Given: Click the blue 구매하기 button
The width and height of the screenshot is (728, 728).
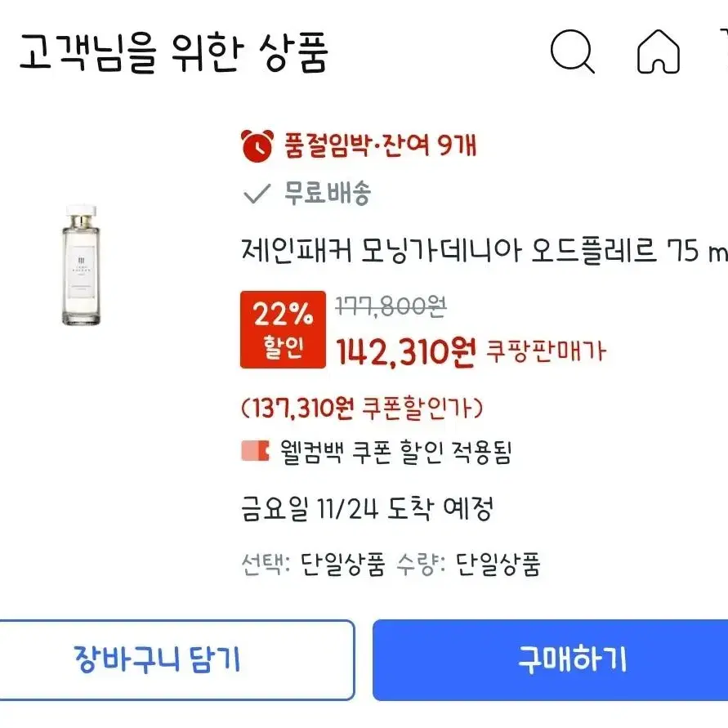Looking at the screenshot, I should point(550,659).
